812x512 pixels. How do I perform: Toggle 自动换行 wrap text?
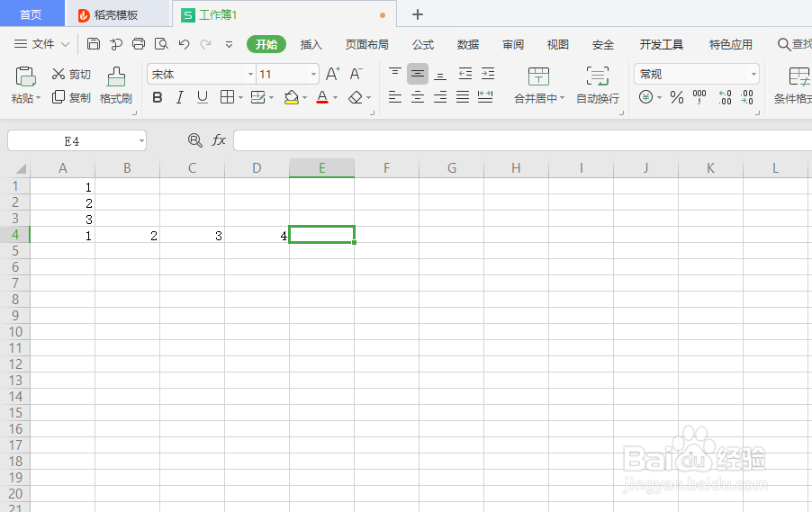point(598,85)
